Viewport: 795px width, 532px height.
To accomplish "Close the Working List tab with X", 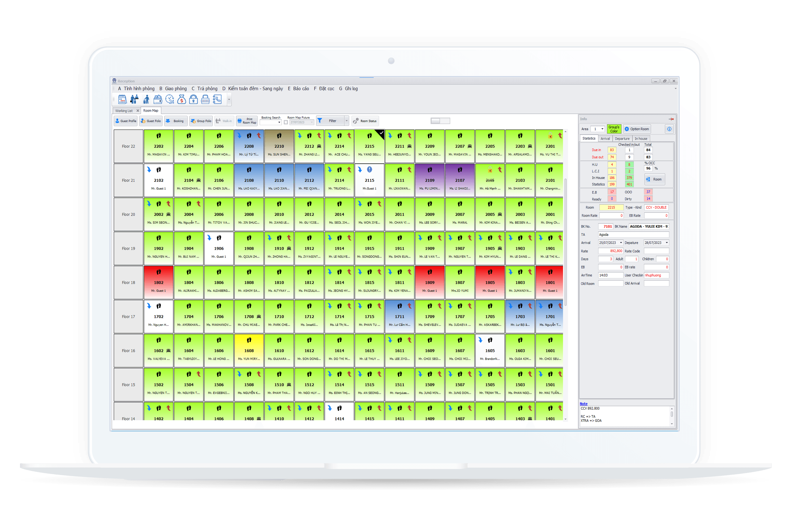I will (x=138, y=111).
